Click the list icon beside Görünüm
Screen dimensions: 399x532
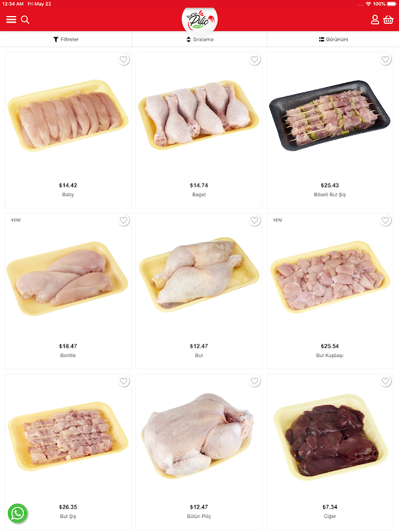[x=321, y=39]
